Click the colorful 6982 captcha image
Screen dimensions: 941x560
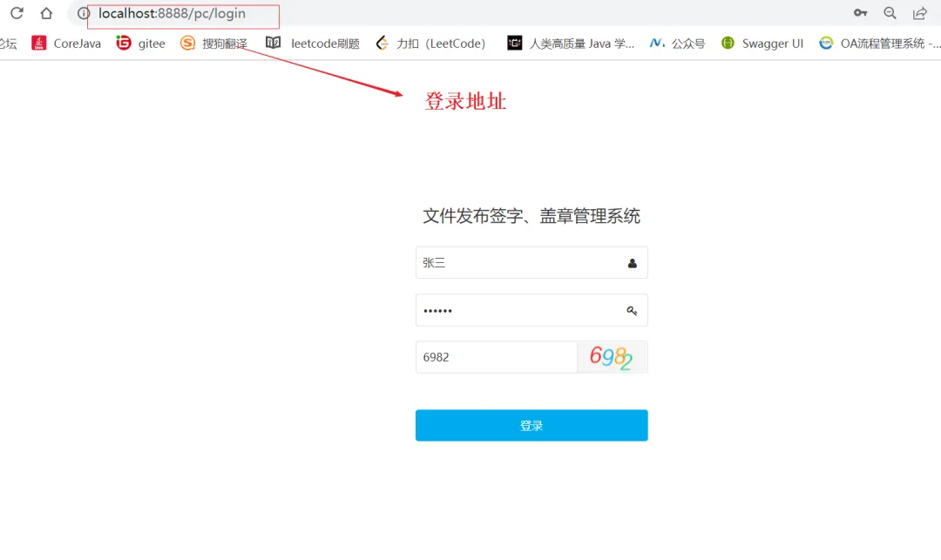[x=613, y=357]
